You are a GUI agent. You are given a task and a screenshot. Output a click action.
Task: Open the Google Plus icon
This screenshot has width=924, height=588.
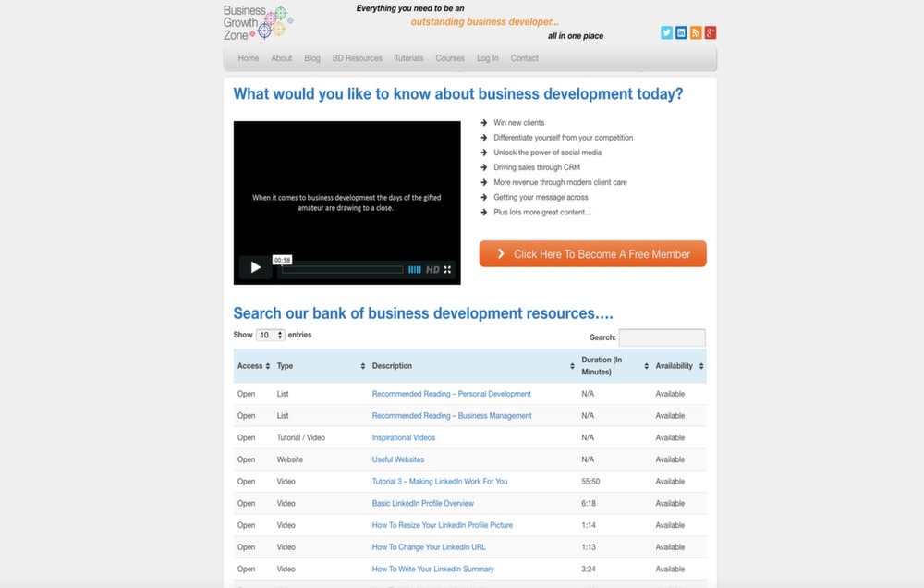(711, 32)
